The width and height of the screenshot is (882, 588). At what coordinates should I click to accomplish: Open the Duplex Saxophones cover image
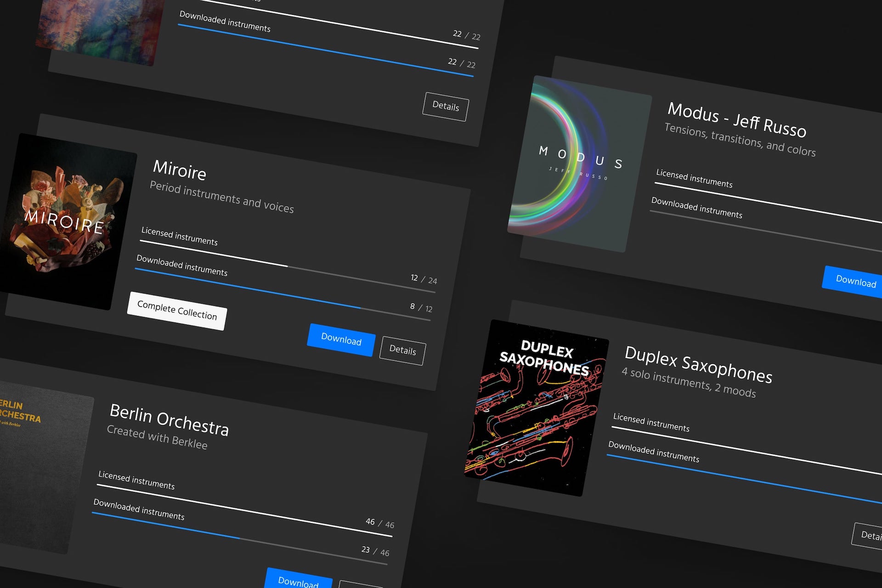536,407
